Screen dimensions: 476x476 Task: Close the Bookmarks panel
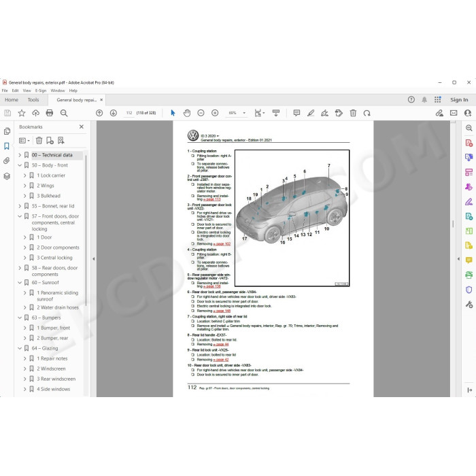82,126
